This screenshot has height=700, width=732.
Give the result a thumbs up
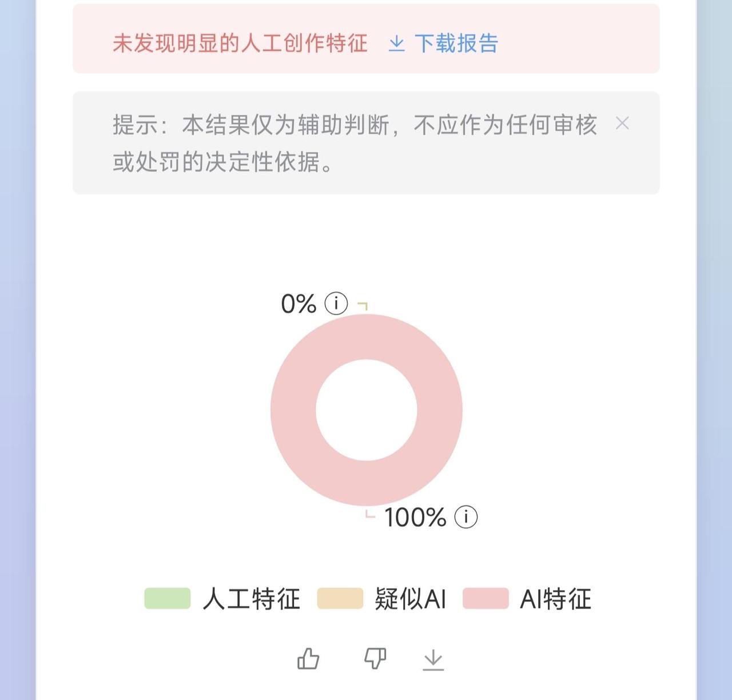[x=308, y=659]
